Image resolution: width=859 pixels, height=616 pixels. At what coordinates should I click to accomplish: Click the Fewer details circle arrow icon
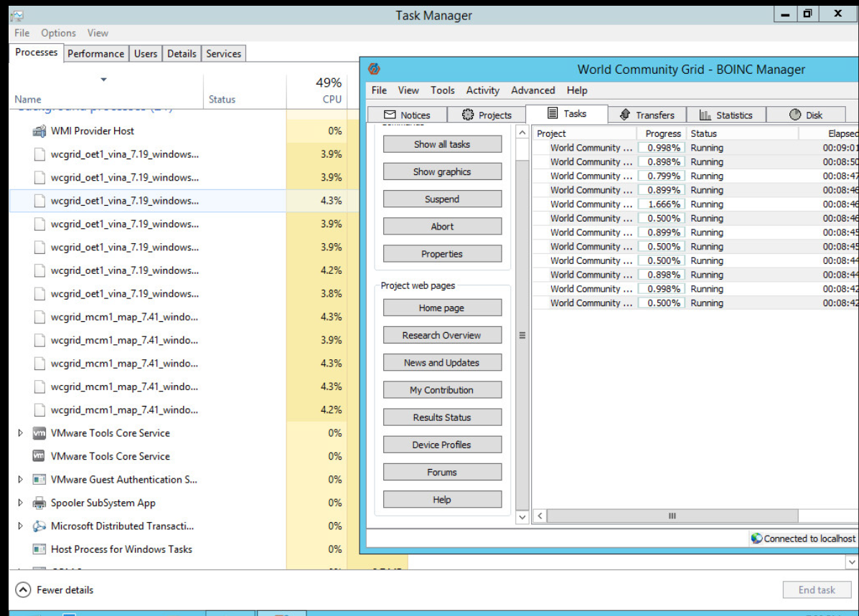pyautogui.click(x=23, y=589)
